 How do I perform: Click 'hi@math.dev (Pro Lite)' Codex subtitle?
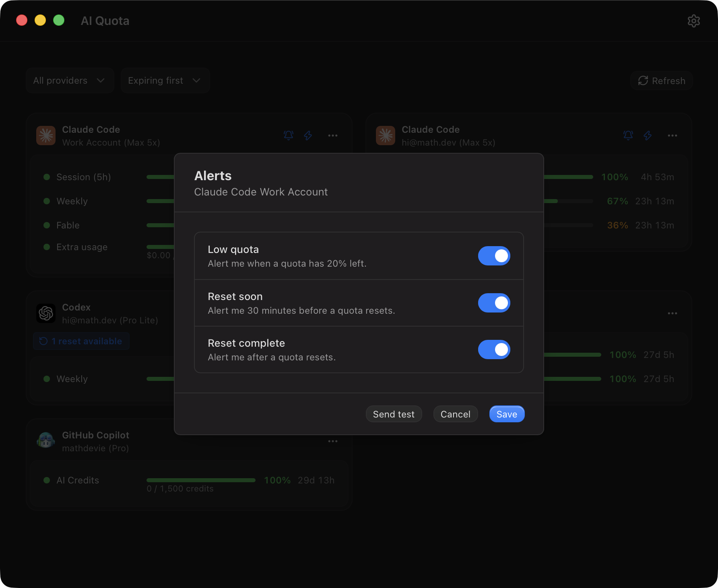pyautogui.click(x=110, y=320)
